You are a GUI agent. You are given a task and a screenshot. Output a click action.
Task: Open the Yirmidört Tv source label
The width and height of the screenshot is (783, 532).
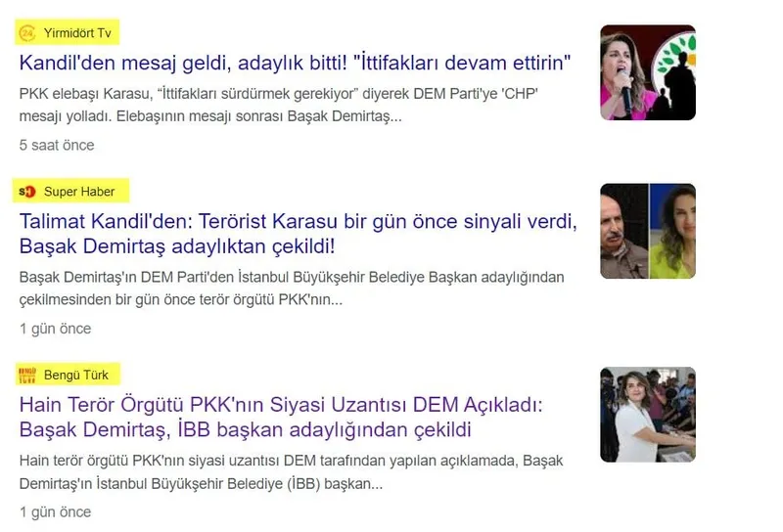tap(77, 33)
